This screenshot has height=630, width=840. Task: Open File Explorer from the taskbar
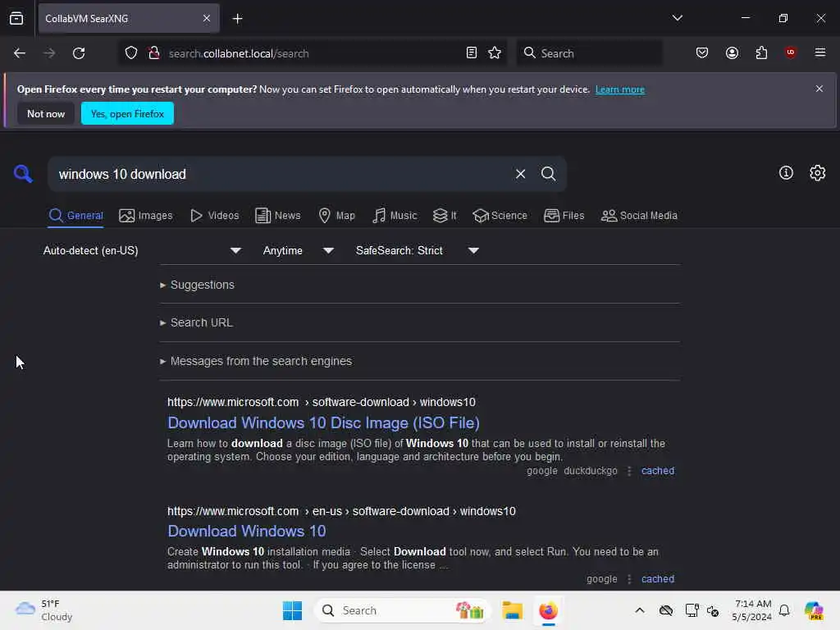click(512, 610)
